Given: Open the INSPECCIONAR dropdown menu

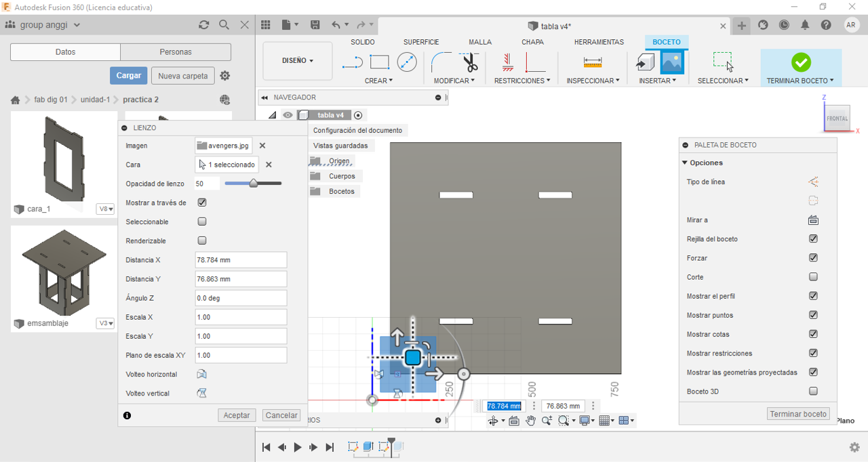Looking at the screenshot, I should tap(593, 81).
